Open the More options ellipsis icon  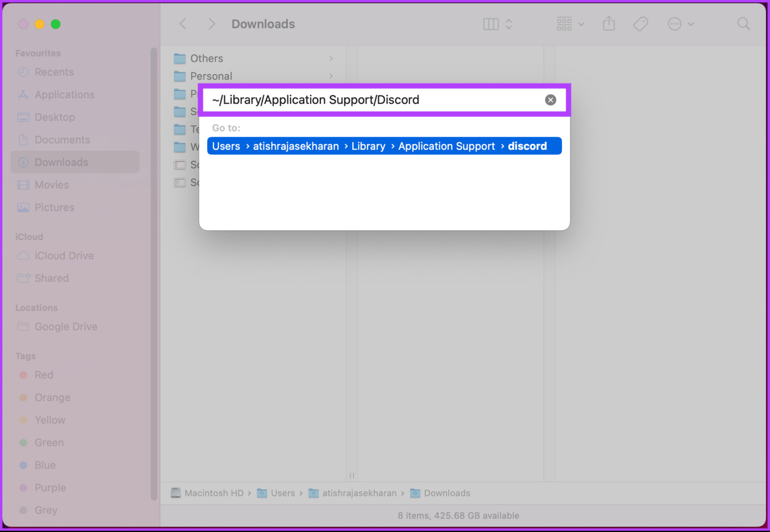pyautogui.click(x=675, y=24)
